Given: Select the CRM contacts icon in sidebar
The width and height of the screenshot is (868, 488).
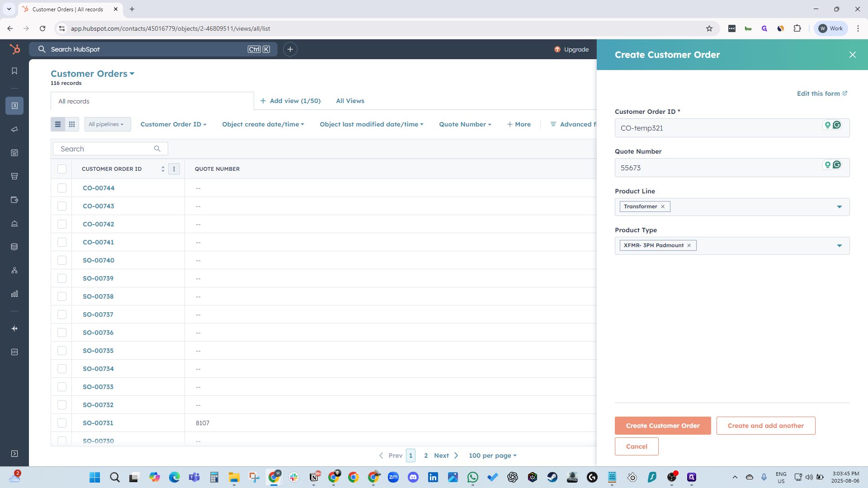Looking at the screenshot, I should tap(14, 106).
